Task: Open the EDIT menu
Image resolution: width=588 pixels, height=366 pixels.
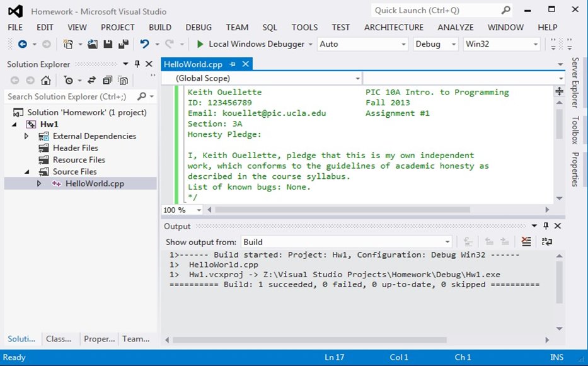Action: (45, 27)
